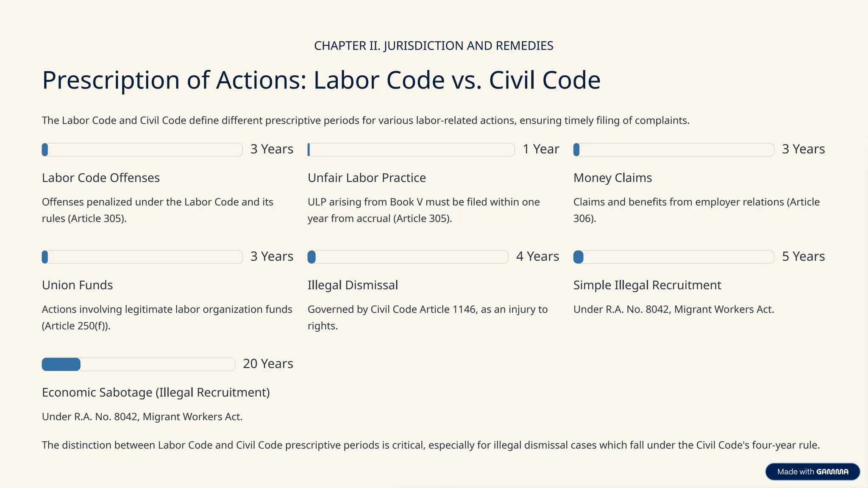The width and height of the screenshot is (868, 488).
Task: Click the "Unfair Labor Practice" heading
Action: point(367,178)
